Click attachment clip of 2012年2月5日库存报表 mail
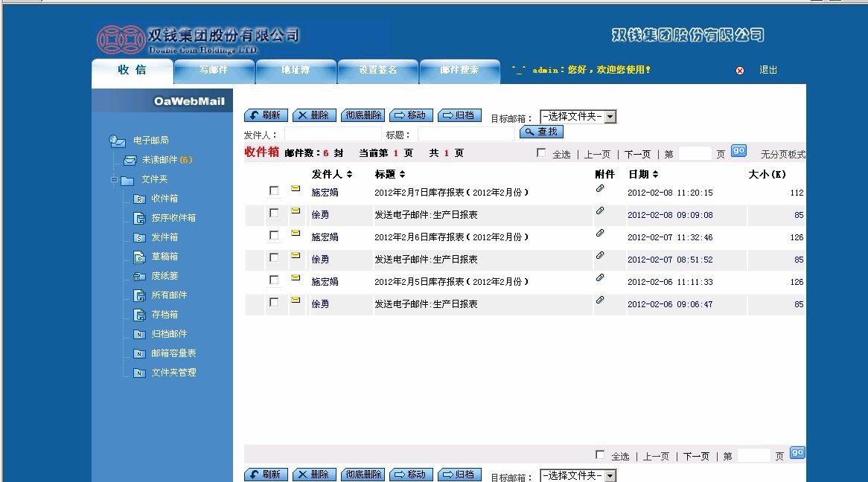 click(x=599, y=277)
